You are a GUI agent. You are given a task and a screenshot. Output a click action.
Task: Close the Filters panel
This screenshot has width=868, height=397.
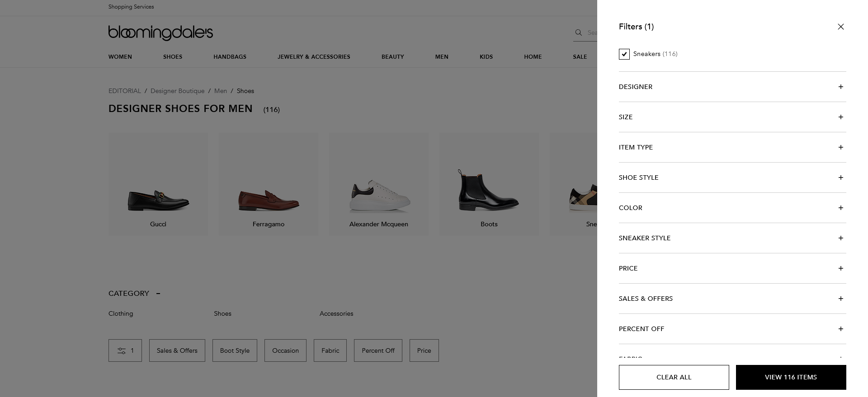(840, 27)
